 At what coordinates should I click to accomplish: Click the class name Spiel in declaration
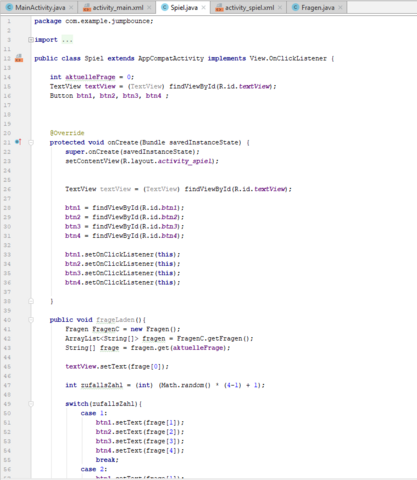[x=94, y=58]
